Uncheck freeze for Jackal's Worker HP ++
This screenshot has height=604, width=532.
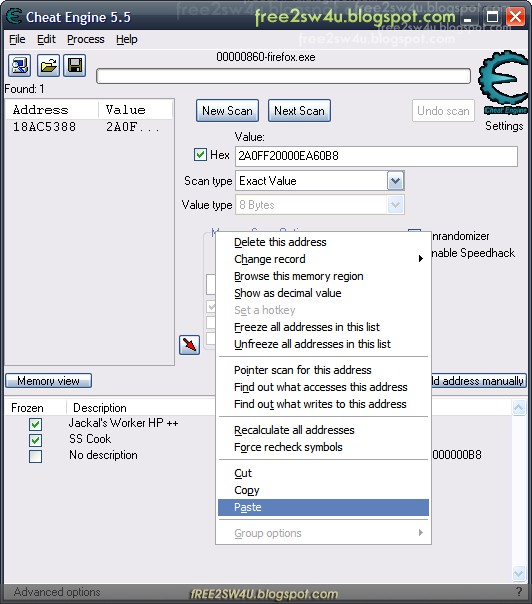pyautogui.click(x=35, y=424)
